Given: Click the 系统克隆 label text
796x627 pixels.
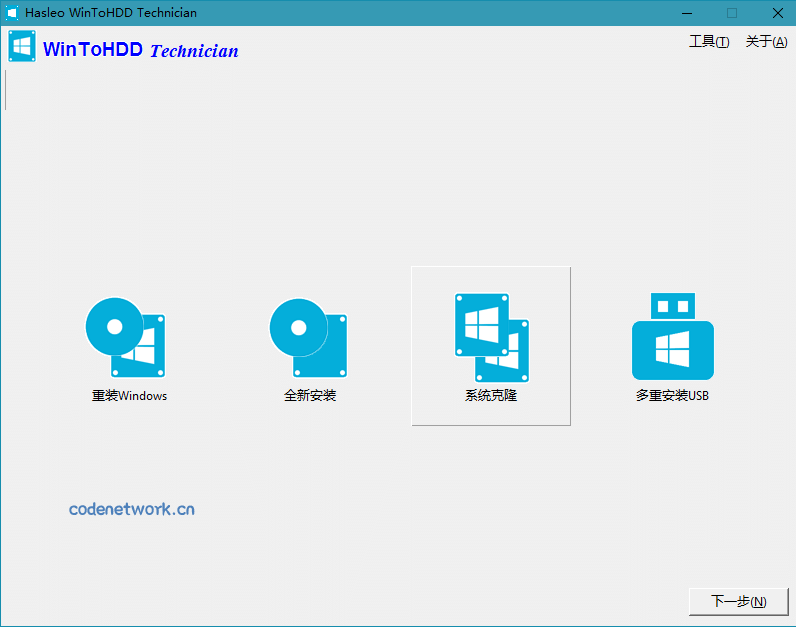Looking at the screenshot, I should click(491, 395).
